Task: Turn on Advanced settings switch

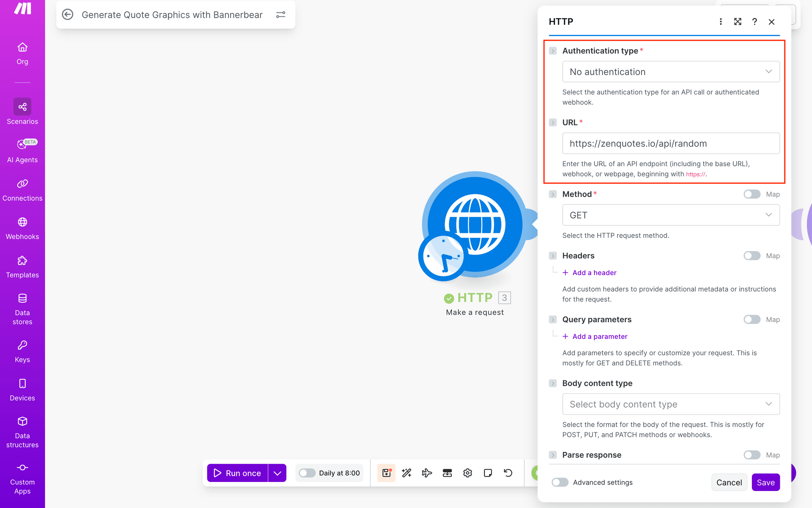Action: pos(560,482)
